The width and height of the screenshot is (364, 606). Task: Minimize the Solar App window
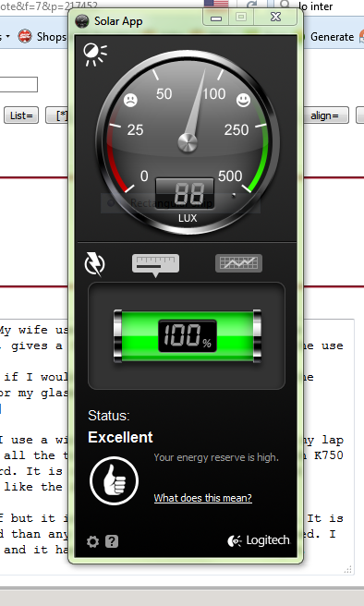coord(216,18)
